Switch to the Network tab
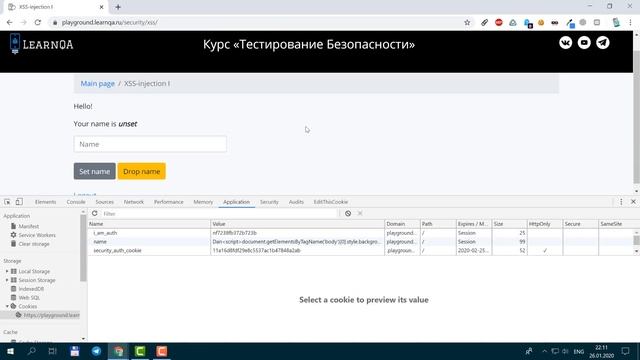The image size is (640, 360). point(133,202)
